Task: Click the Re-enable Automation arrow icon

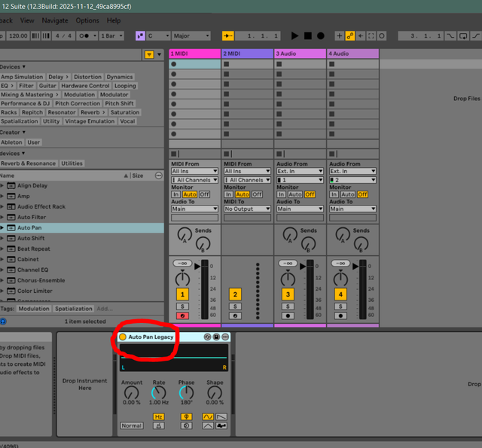Action: pos(361,36)
